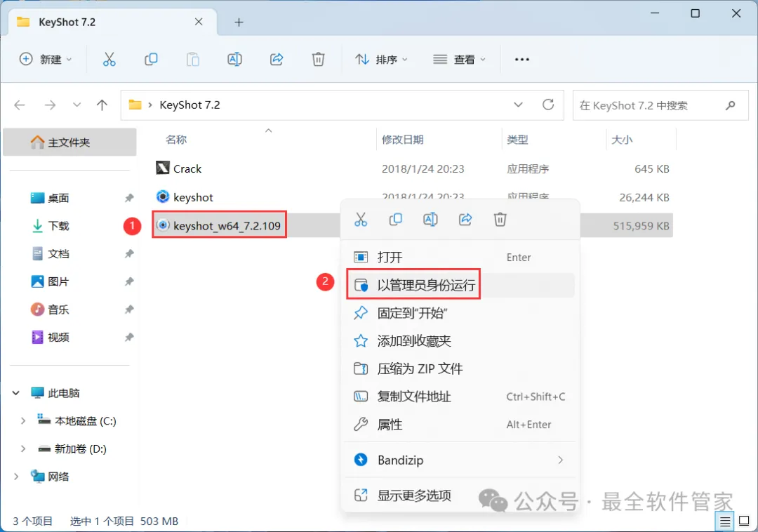Select 固定到"开始" in the context menu
Viewport: 758px width, 532px height.
click(460, 313)
